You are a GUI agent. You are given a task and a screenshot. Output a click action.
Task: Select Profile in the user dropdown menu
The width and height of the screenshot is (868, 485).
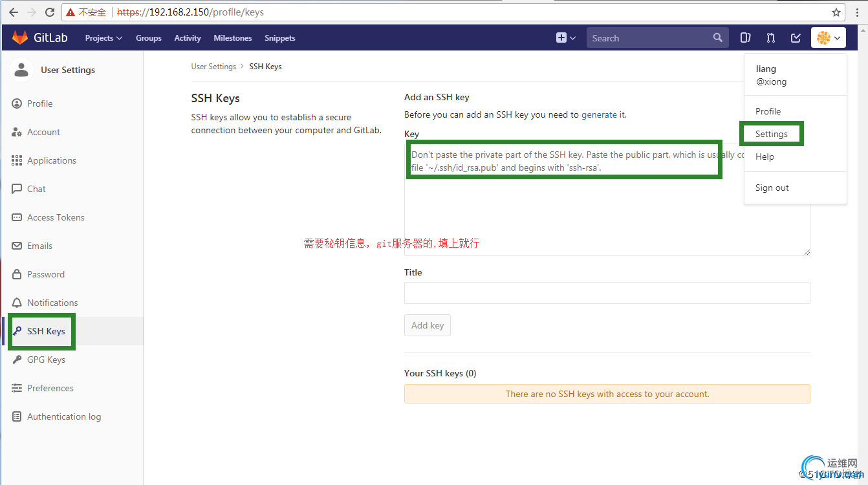click(768, 111)
